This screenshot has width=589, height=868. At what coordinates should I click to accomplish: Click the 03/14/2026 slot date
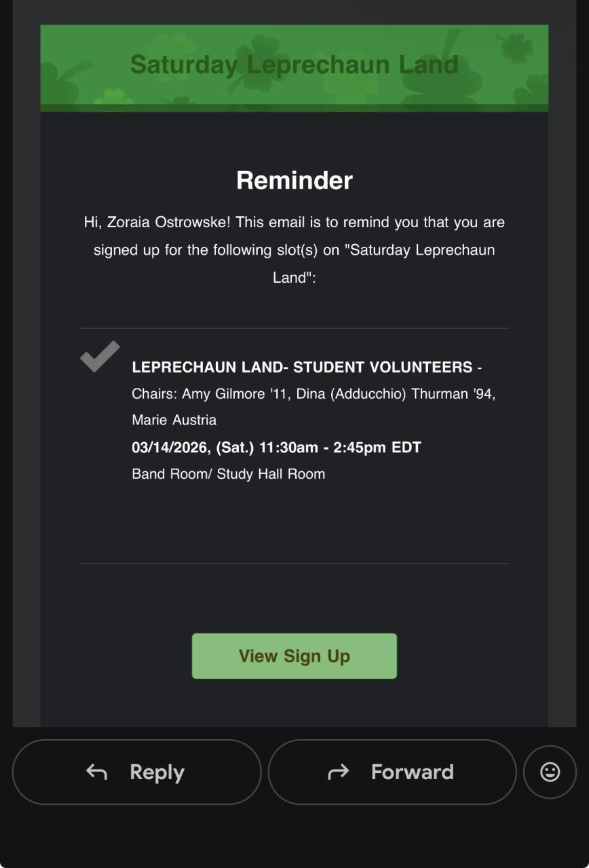pos(171,448)
